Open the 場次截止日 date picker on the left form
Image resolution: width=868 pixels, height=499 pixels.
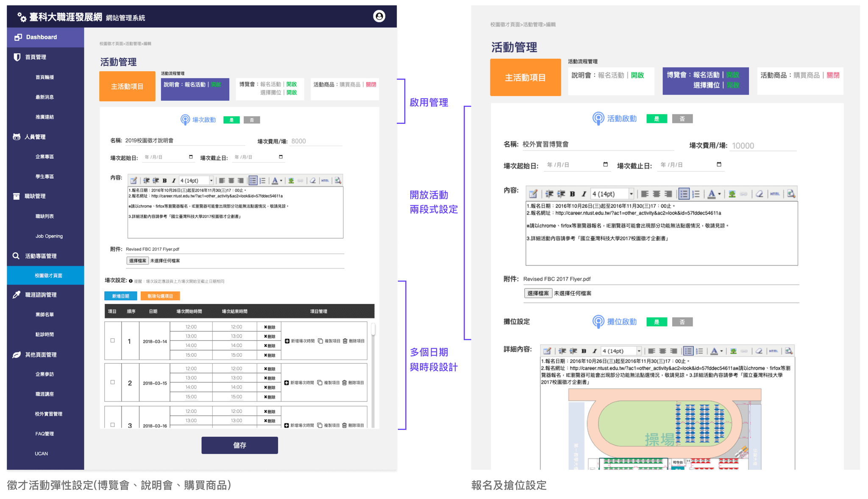281,157
